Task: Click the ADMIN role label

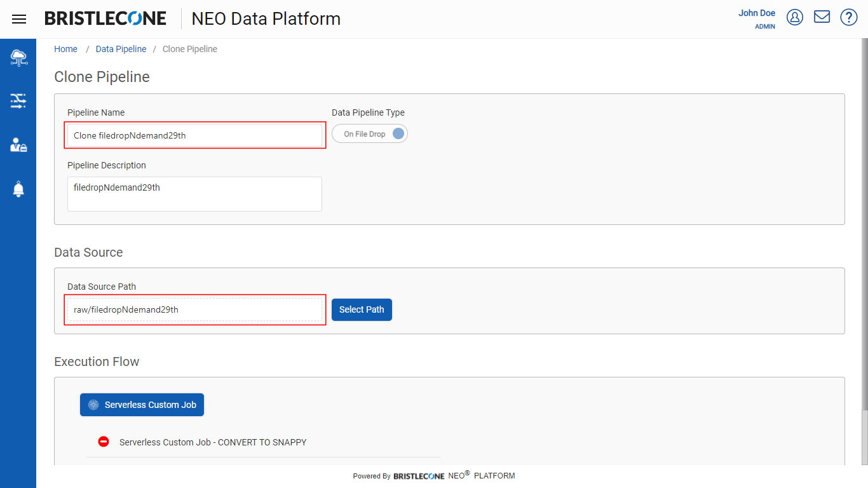Action: coord(765,27)
